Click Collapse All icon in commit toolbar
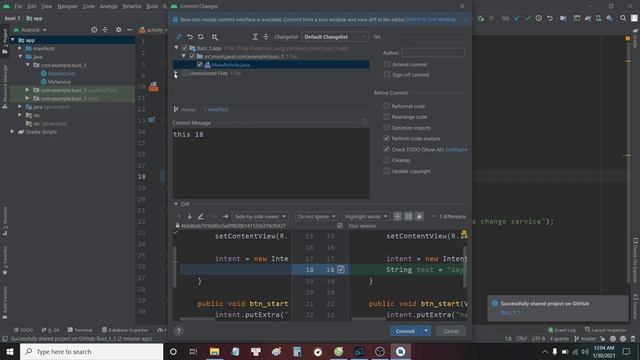 (x=266, y=37)
